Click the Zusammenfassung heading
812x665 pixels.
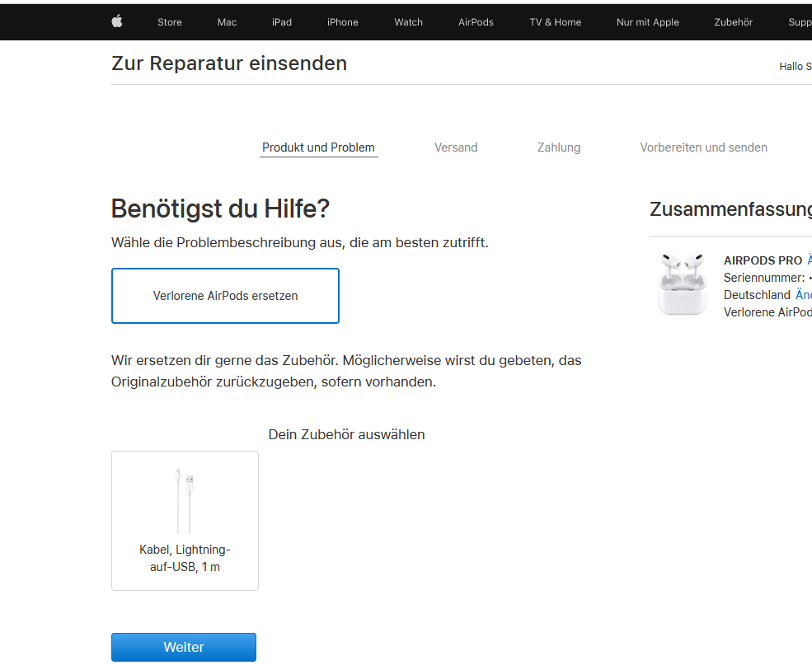tap(730, 209)
